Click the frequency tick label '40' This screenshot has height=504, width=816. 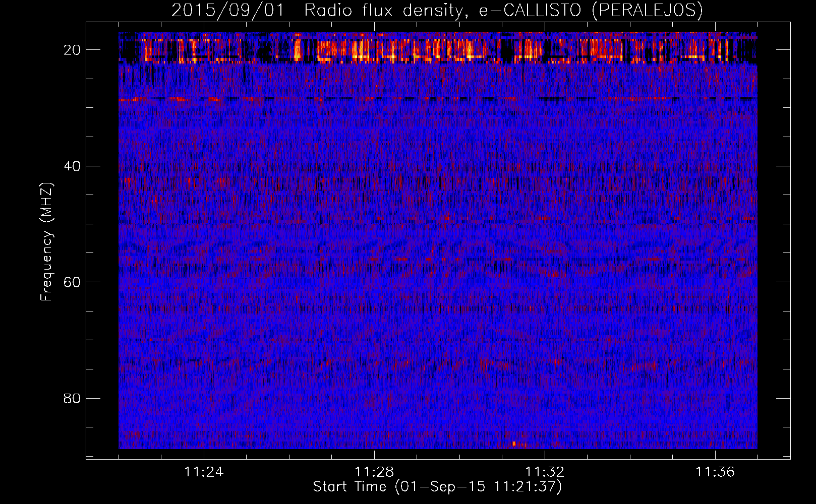tap(72, 166)
